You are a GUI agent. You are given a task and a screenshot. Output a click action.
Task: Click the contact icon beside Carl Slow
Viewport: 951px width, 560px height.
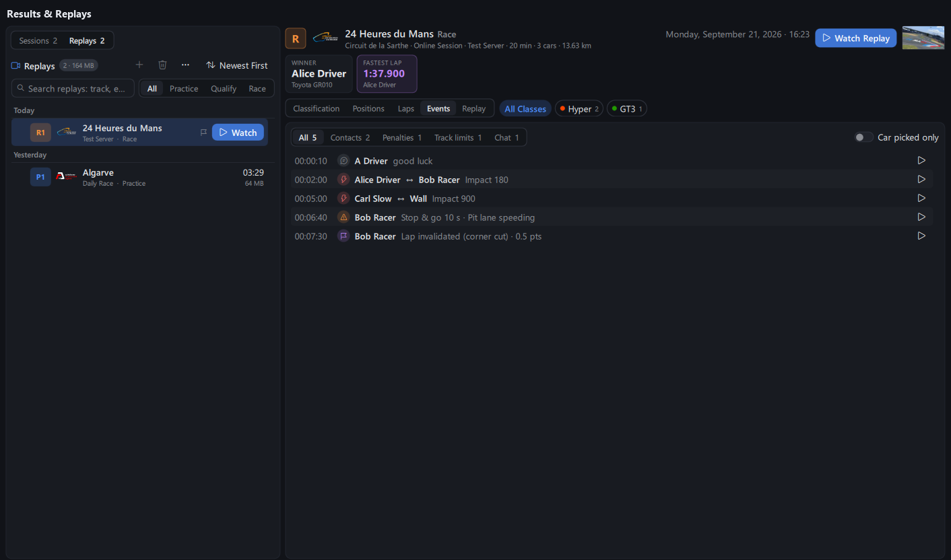[x=343, y=199]
